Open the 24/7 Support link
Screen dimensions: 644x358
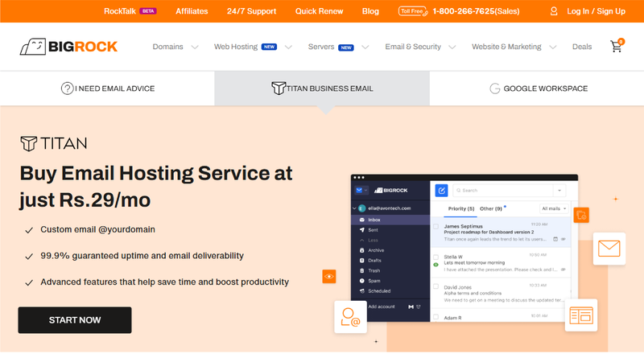(x=251, y=11)
